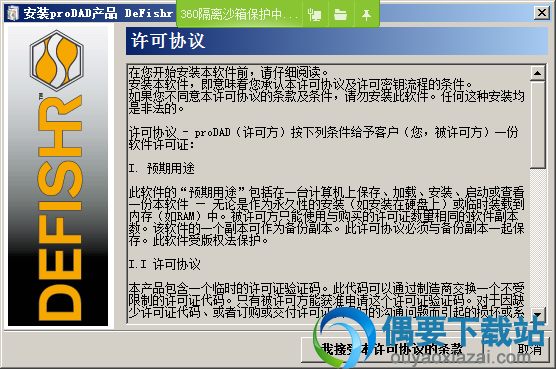Viewport: 556px width, 369px height.
Task: Click the 'I.I 许可协议' heading
Action: click(164, 264)
